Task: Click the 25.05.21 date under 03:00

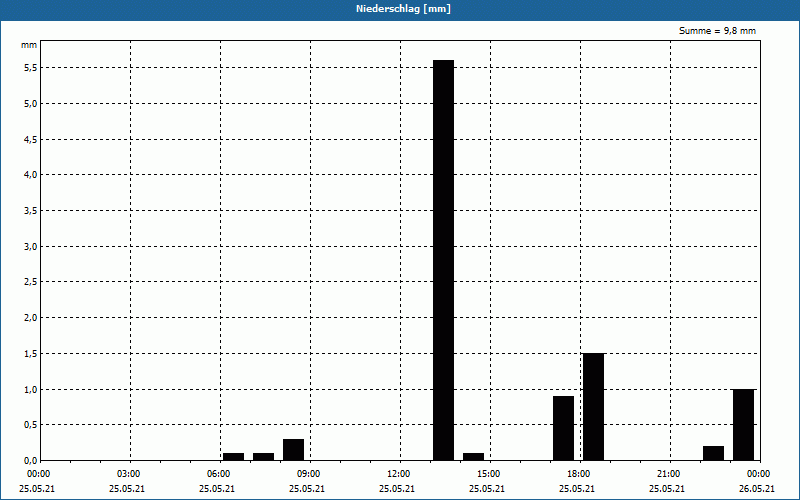Action: 127,489
